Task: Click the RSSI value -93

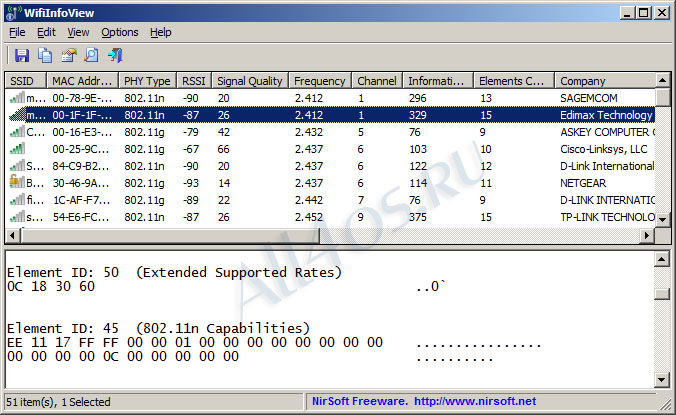Action: [x=191, y=183]
